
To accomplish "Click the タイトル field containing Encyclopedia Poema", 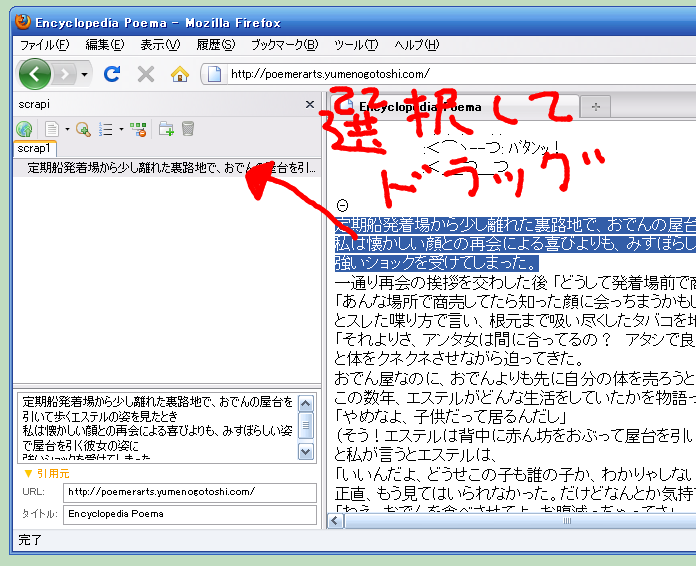I will (190, 514).
